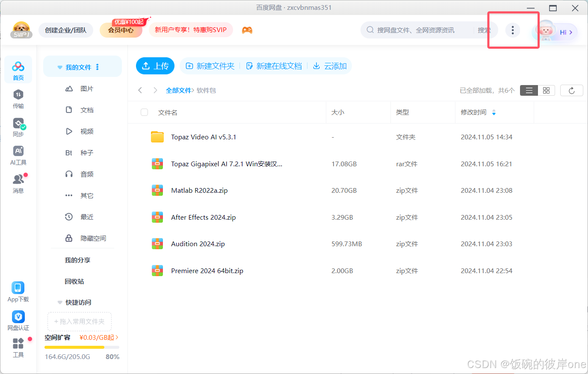Click the 上传 upload button
This screenshot has height=374, width=588.
[x=155, y=66]
